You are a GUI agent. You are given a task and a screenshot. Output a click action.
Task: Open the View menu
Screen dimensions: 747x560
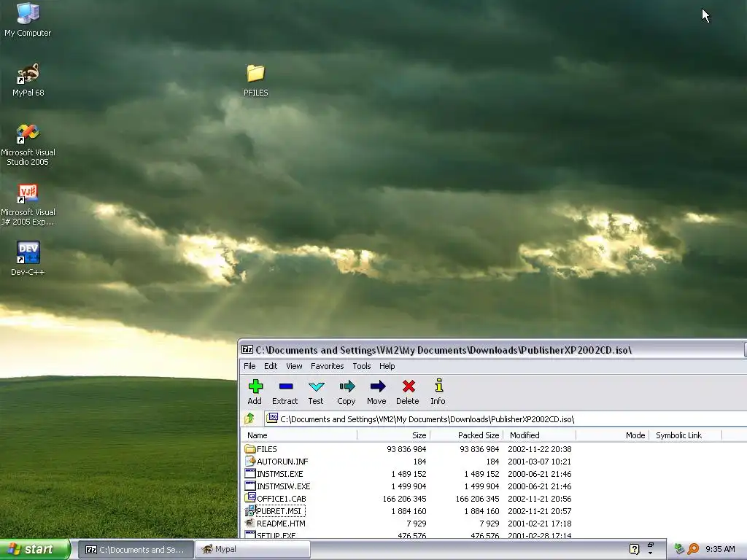pyautogui.click(x=294, y=366)
